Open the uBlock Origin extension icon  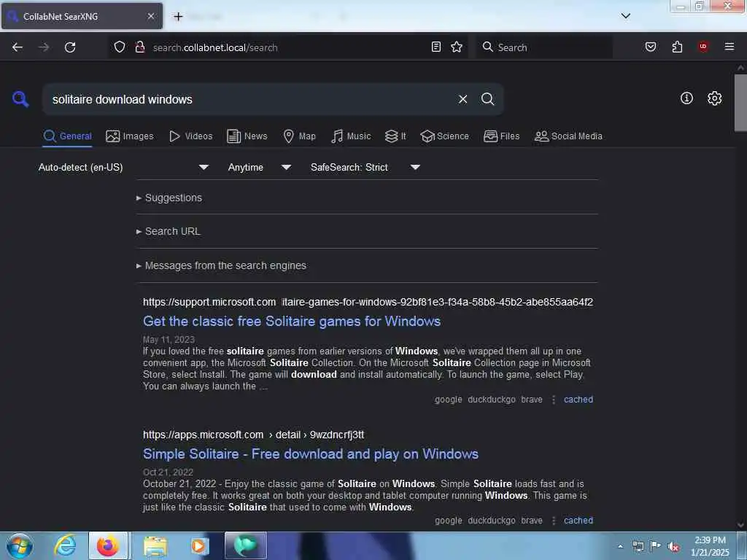(703, 47)
